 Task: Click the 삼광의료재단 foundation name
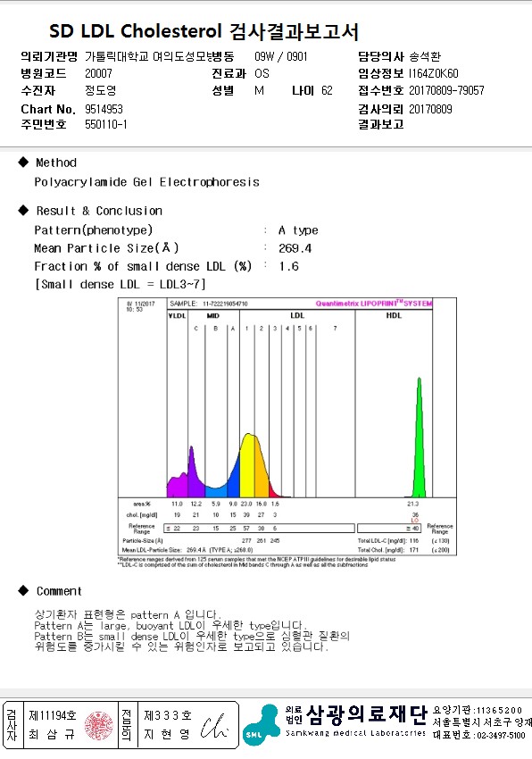point(366,715)
